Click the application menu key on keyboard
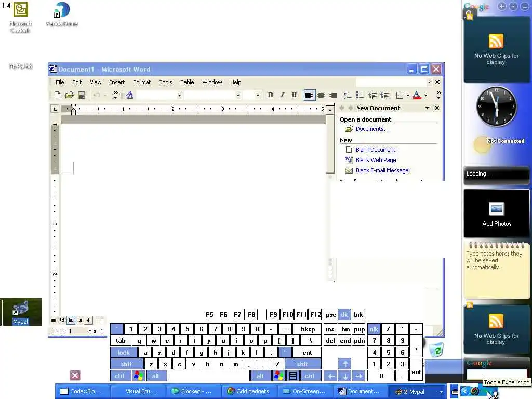 293,376
